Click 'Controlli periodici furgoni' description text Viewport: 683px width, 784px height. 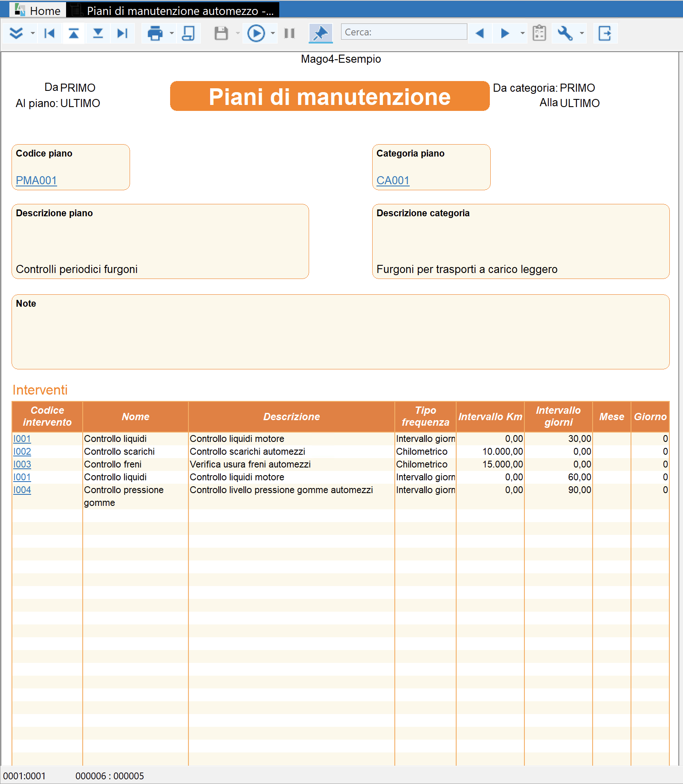pos(77,269)
